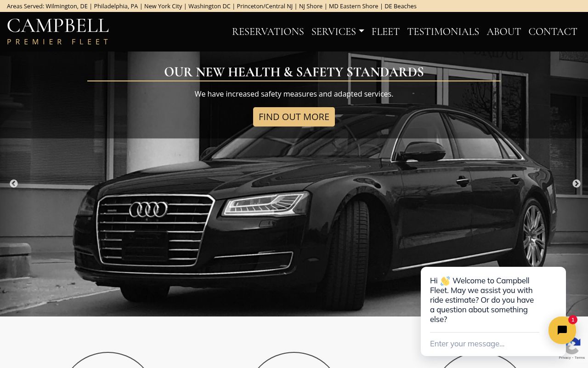Click the center circular icon below the banner

point(294,361)
